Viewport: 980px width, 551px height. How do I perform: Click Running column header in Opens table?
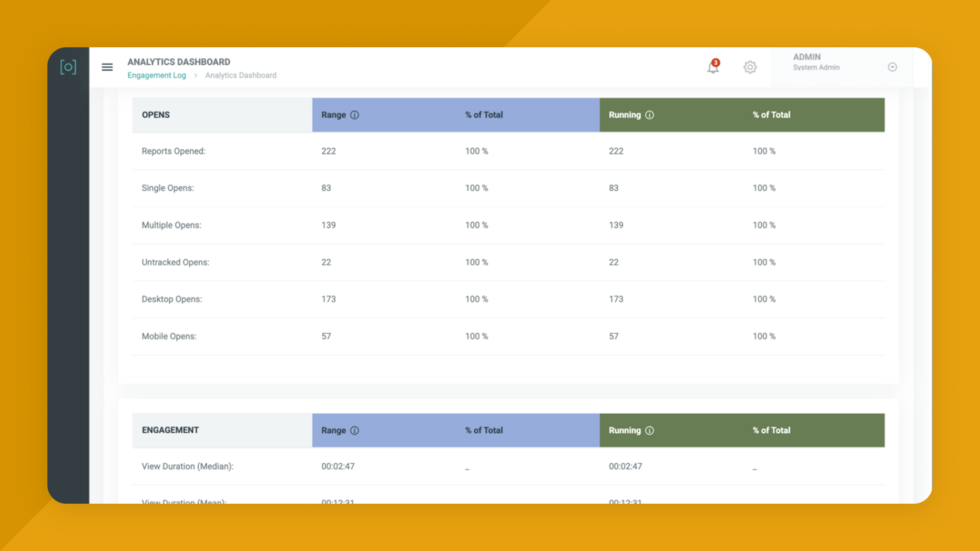pyautogui.click(x=625, y=115)
